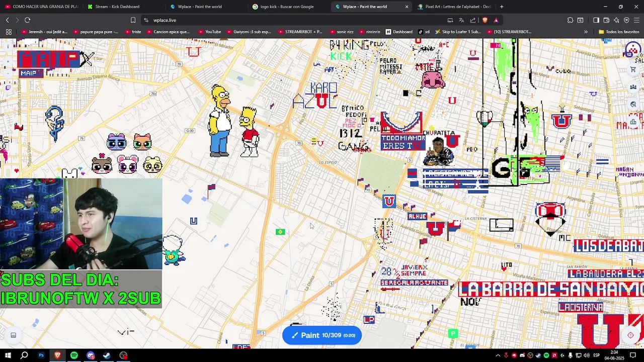Screen dimensions: 644x362
Task: Click the green flag pixel on the map
Action: [x=280, y=232]
